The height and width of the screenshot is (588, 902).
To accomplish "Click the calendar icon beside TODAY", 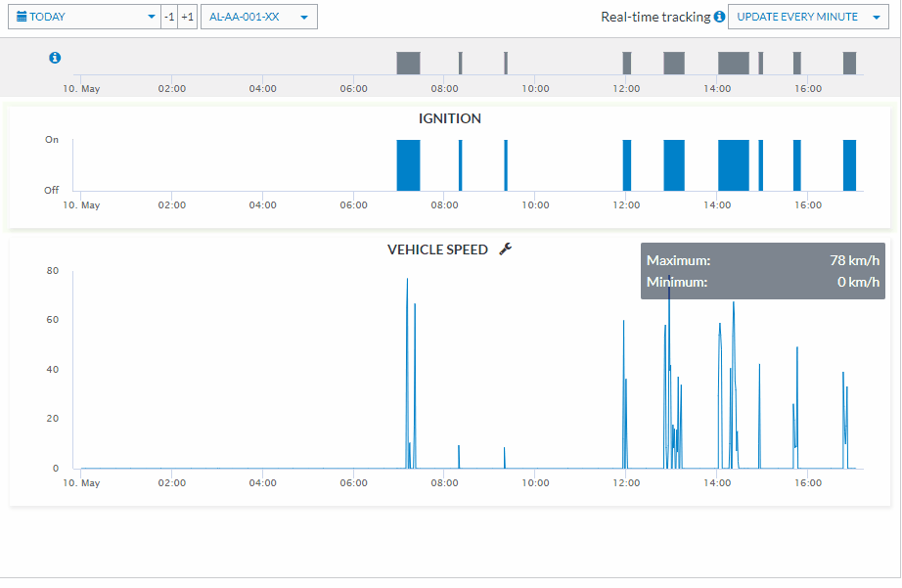I will coord(22,17).
